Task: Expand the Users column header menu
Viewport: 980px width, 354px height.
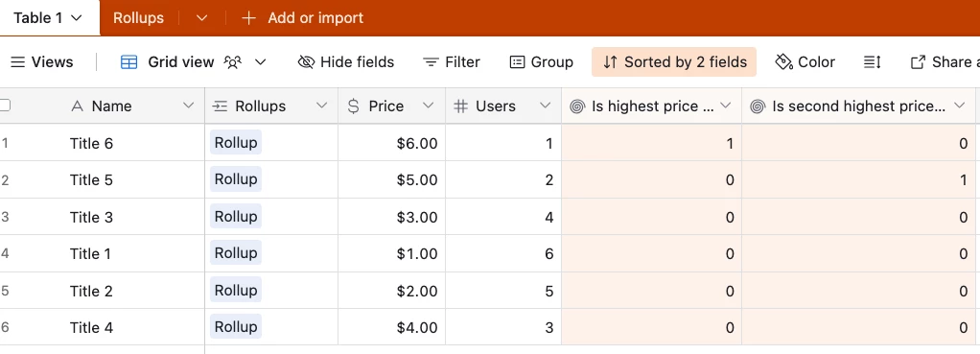Action: coord(546,106)
